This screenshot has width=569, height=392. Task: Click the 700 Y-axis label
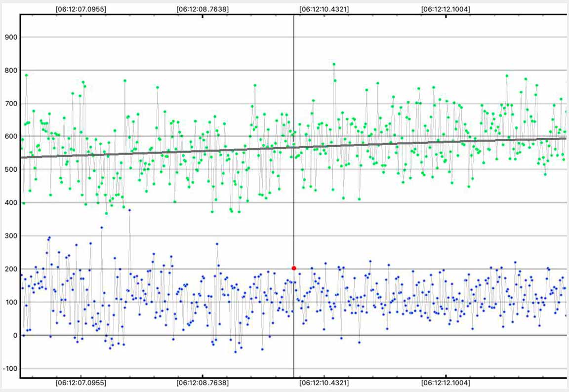click(11, 104)
